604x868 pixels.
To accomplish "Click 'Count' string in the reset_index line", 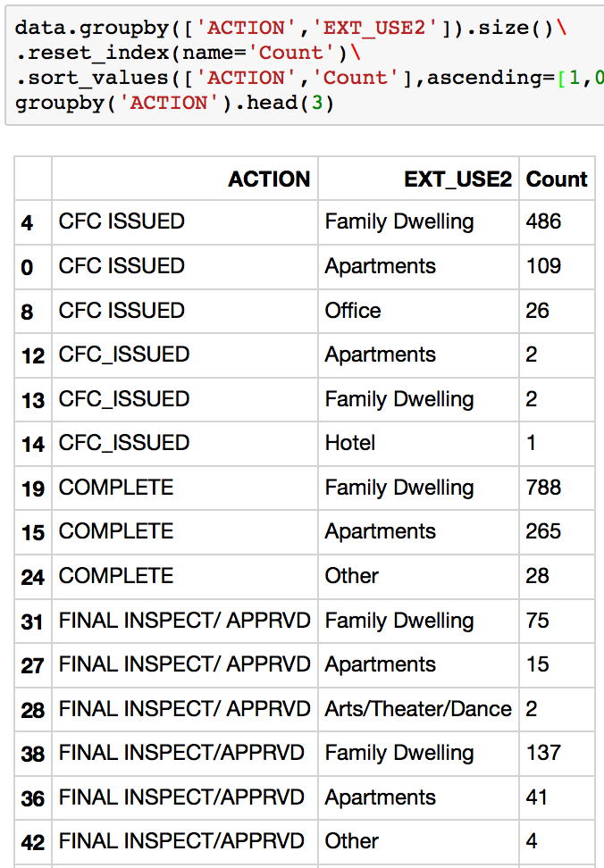I will click(x=291, y=53).
